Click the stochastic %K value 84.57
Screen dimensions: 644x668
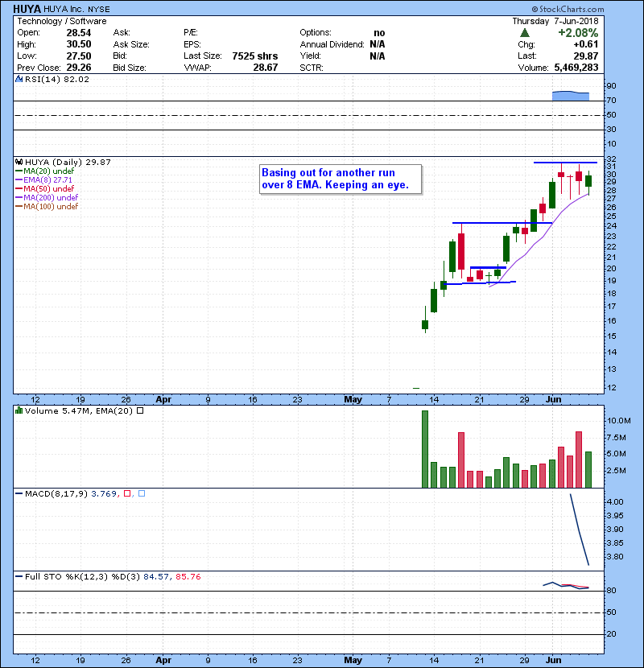coord(156,577)
